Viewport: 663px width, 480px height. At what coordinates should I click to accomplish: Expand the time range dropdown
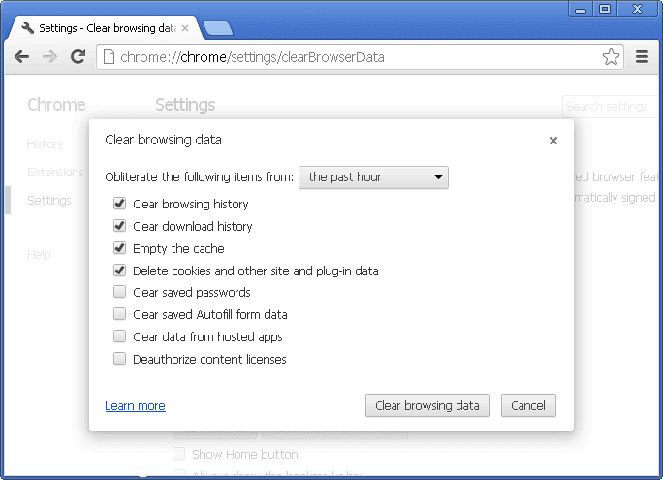pyautogui.click(x=374, y=178)
